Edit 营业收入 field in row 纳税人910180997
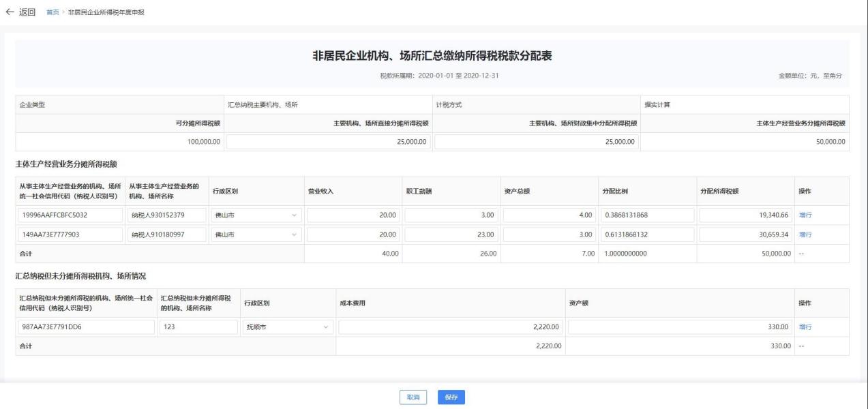 click(353, 234)
